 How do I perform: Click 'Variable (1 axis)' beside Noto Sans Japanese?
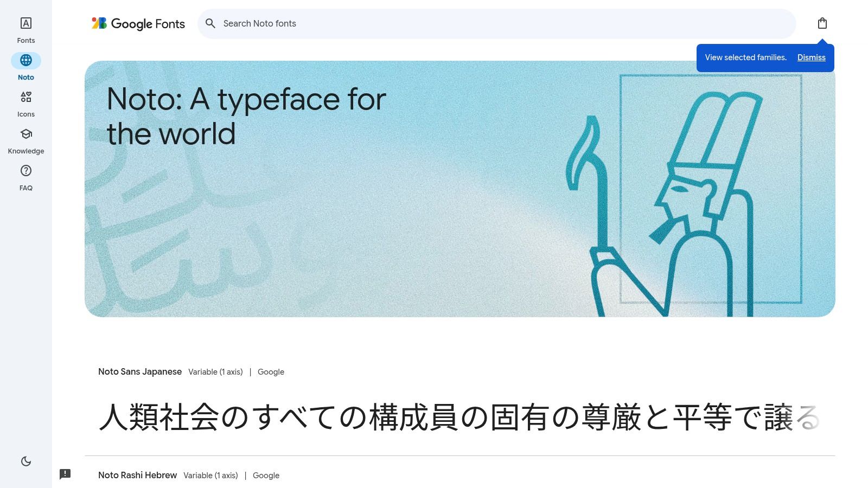(215, 372)
